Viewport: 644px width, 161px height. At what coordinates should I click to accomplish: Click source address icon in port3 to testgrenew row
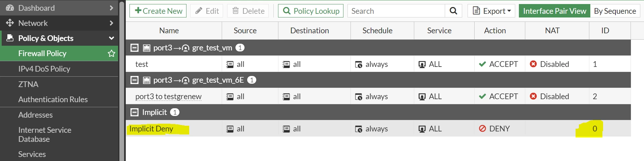pyautogui.click(x=230, y=97)
